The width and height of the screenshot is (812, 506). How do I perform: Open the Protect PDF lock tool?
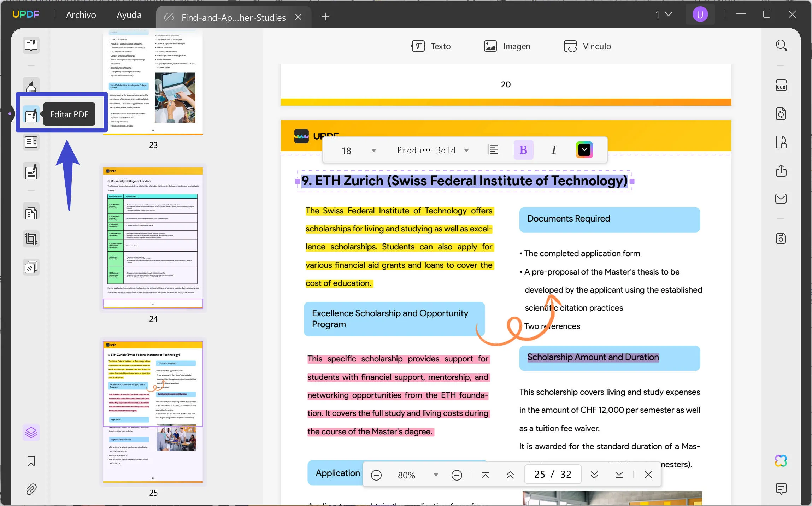[781, 142]
